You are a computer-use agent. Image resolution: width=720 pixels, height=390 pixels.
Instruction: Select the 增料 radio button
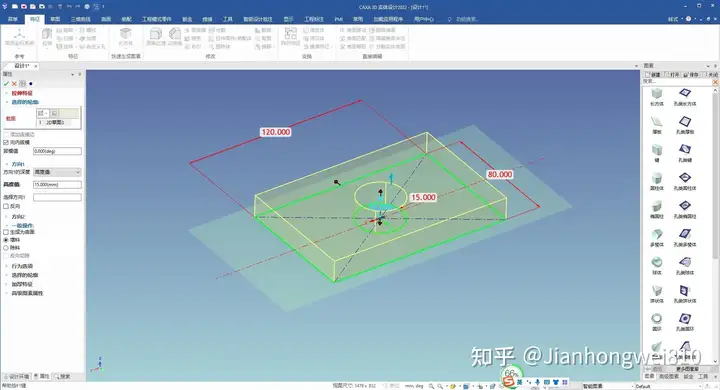click(x=6, y=240)
